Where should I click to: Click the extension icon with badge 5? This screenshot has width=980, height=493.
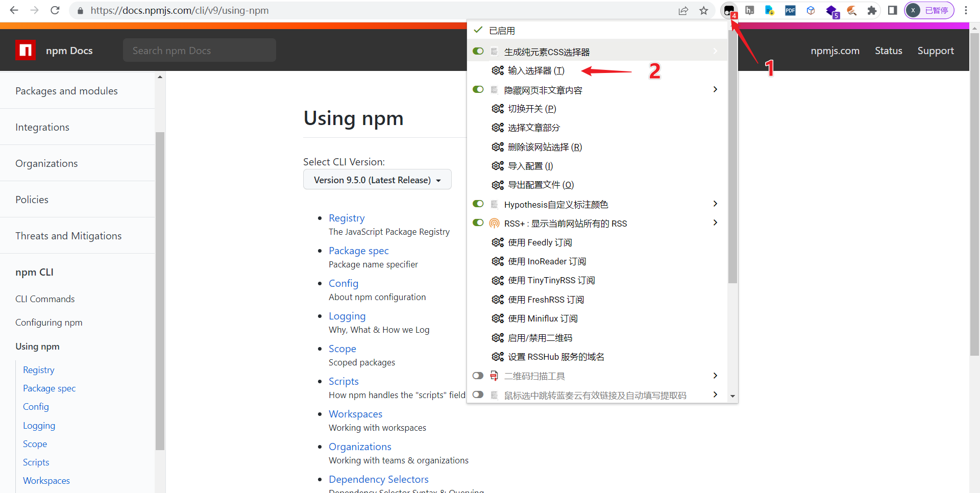click(x=832, y=11)
